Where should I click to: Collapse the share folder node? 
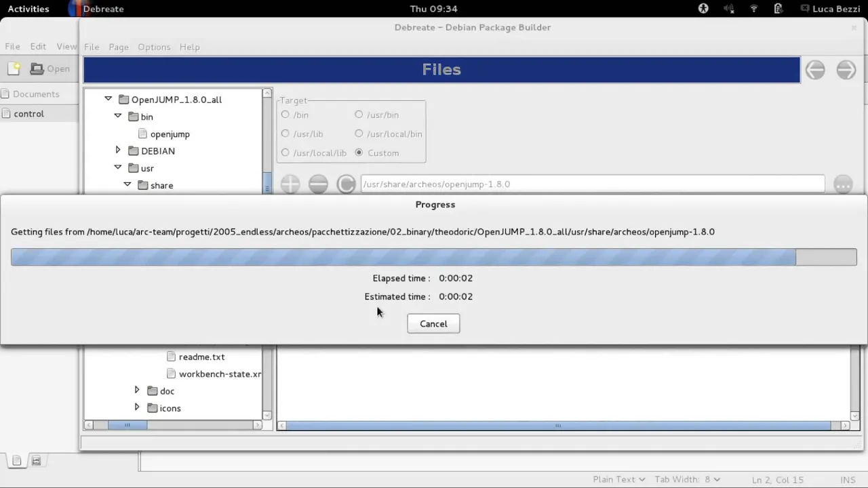(127, 184)
